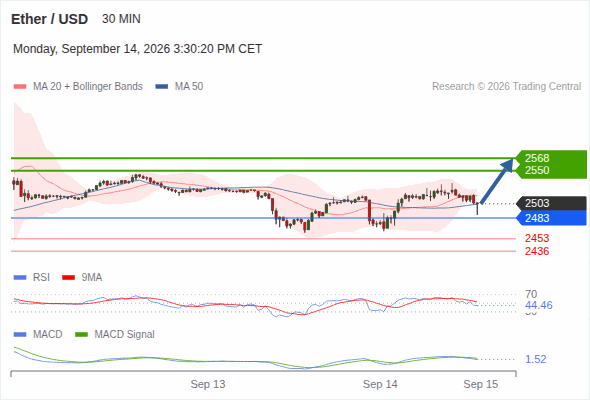
Task: Click the 9MA red legend marker
Action: click(x=68, y=278)
